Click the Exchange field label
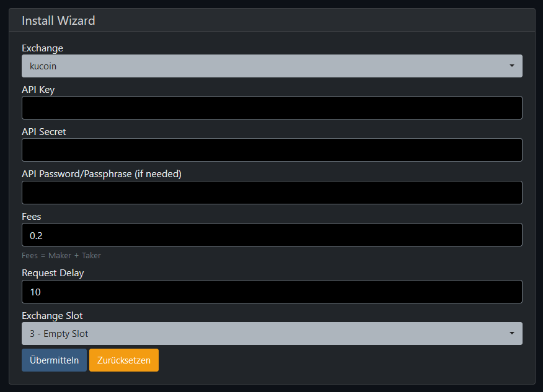Image resolution: width=543 pixels, height=392 pixels. click(42, 48)
